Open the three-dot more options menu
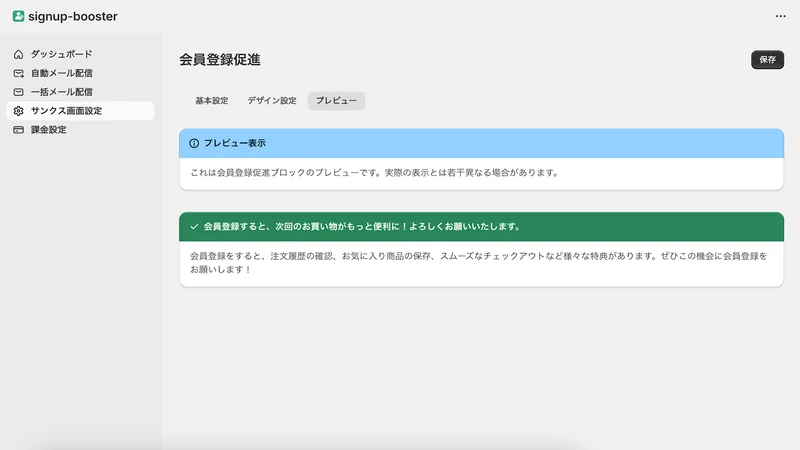This screenshot has height=450, width=800. [781, 16]
